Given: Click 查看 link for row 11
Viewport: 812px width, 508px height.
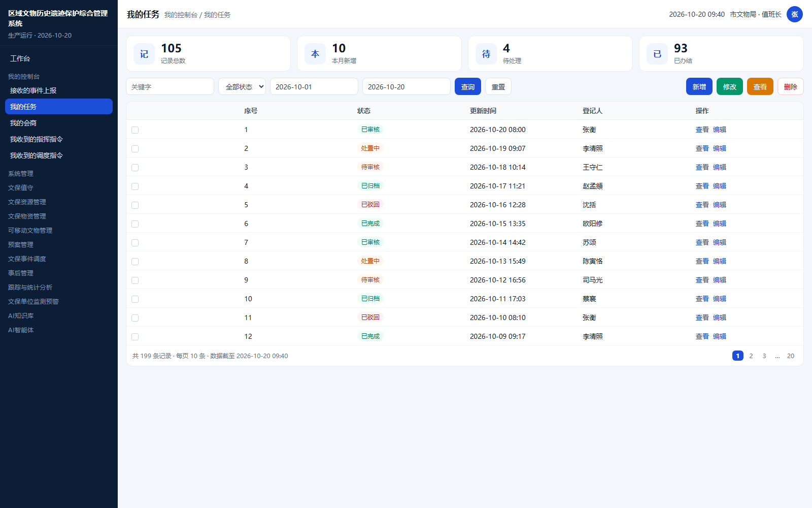Looking at the screenshot, I should tap(702, 317).
